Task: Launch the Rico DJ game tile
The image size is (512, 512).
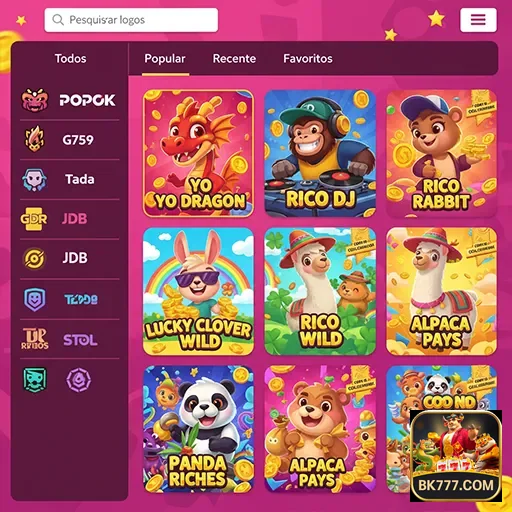Action: click(x=320, y=153)
